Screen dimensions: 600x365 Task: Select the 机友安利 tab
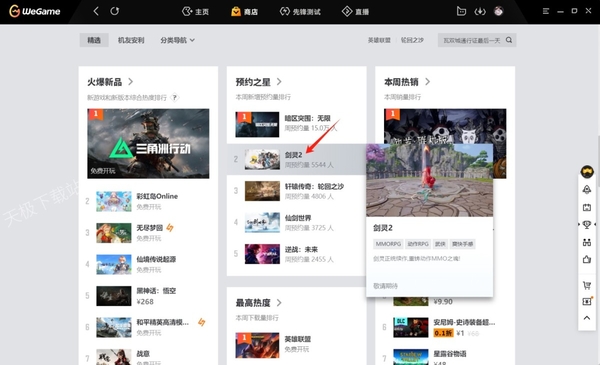(131, 40)
